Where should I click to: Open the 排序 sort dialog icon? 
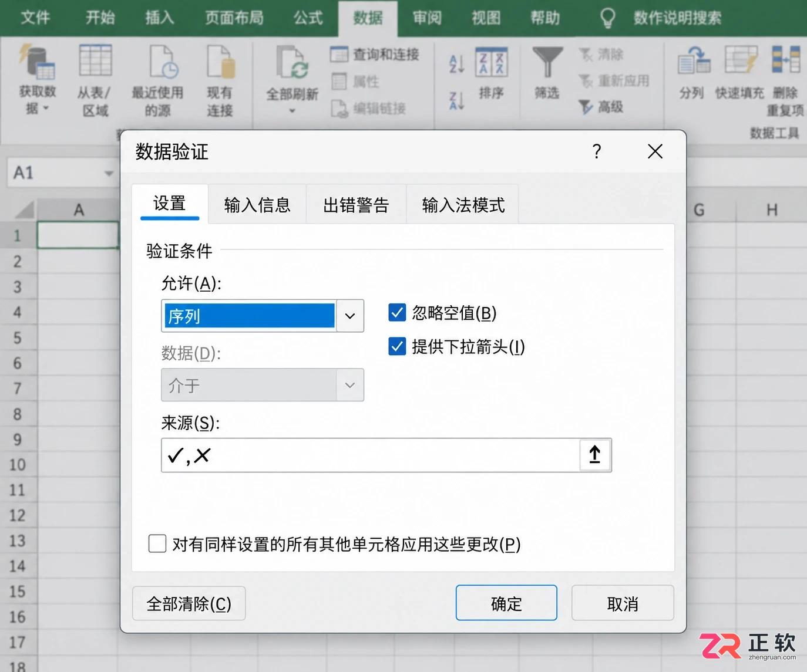coord(491,62)
